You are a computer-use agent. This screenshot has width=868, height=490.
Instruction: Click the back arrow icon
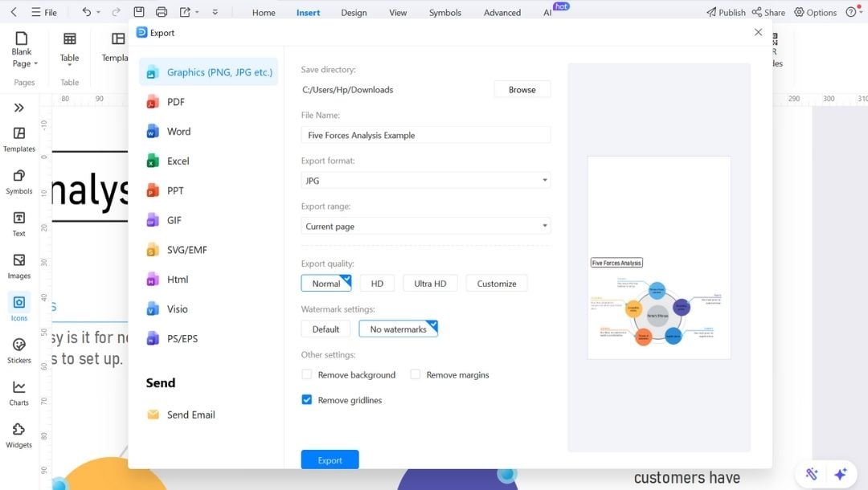(14, 11)
